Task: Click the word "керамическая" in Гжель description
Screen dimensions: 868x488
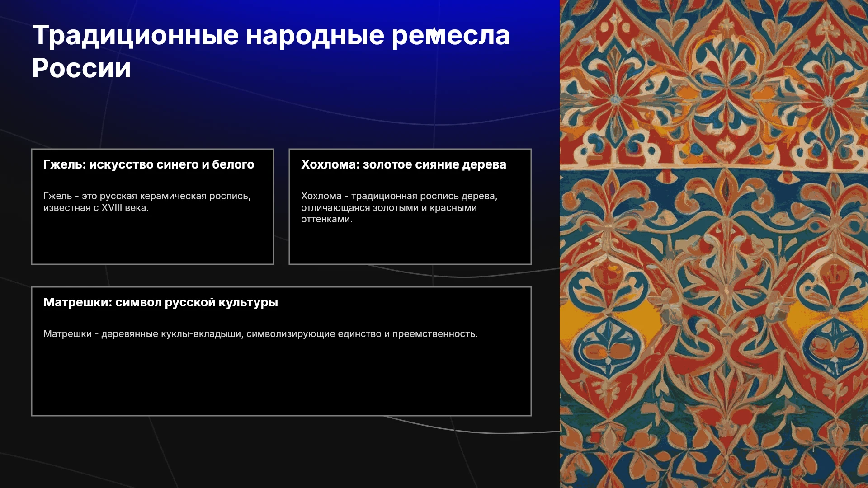Action: tap(173, 196)
